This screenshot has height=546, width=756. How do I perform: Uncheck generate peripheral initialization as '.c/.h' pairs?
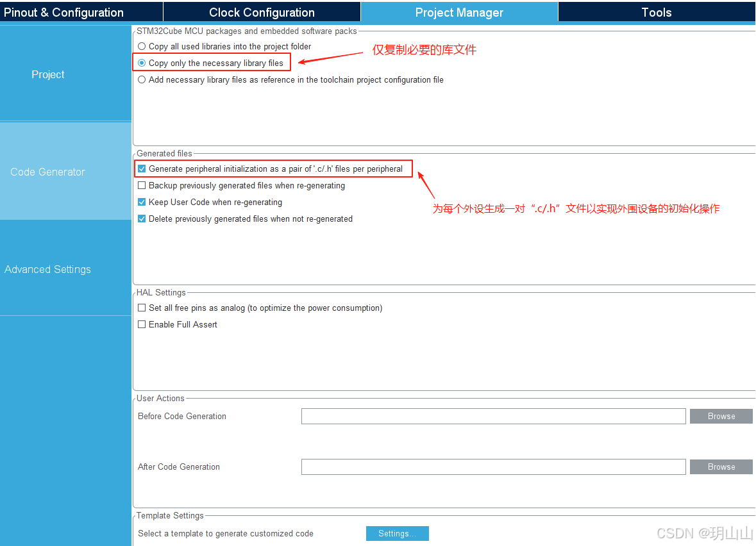coord(142,169)
